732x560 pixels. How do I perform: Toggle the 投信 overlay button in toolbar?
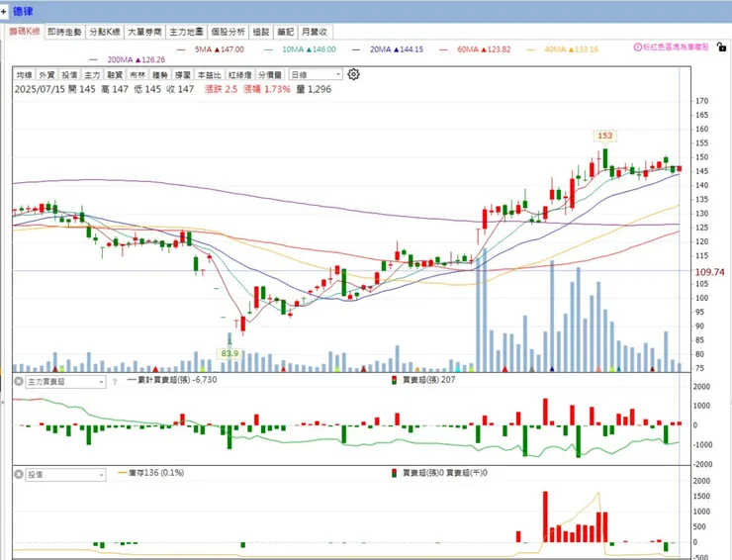point(69,75)
